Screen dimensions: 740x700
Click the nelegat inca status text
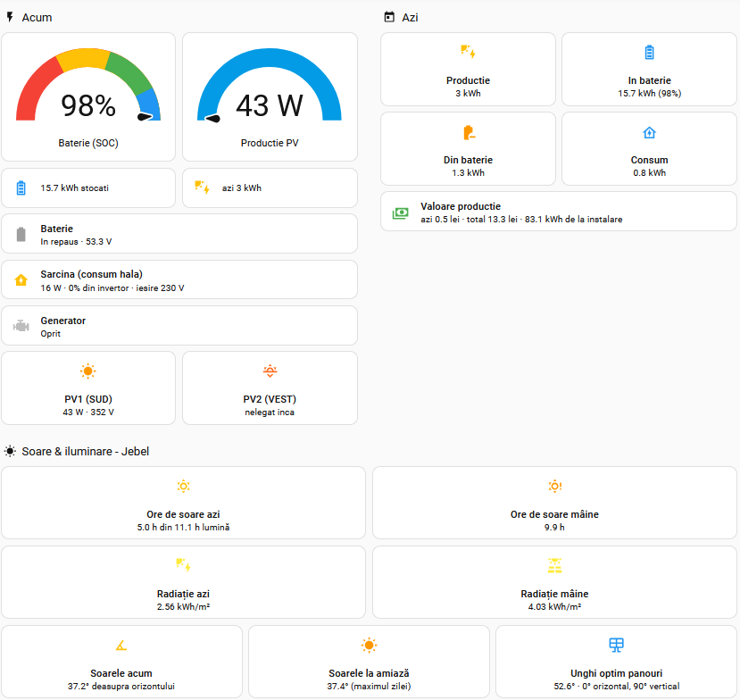(270, 412)
